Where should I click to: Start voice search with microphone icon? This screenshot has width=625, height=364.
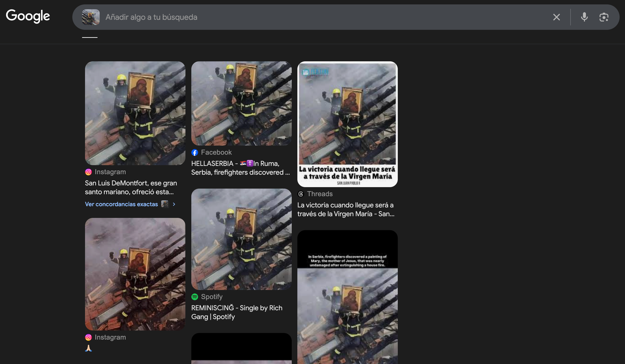[x=584, y=17]
